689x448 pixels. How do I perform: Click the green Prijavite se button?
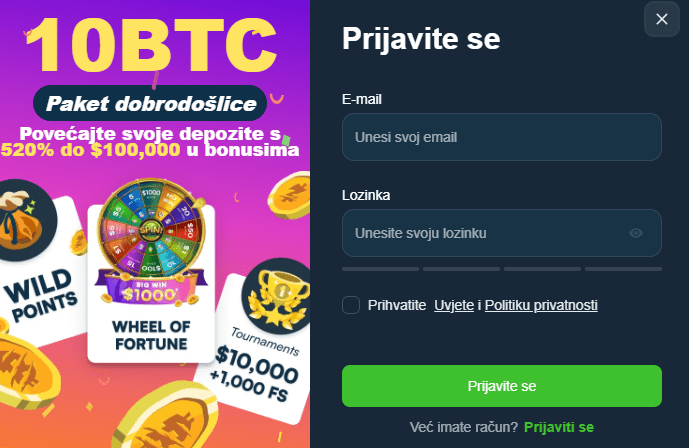click(x=502, y=386)
